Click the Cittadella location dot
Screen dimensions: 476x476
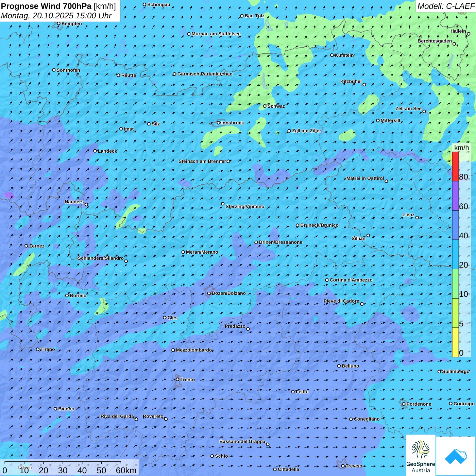pyautogui.click(x=275, y=469)
